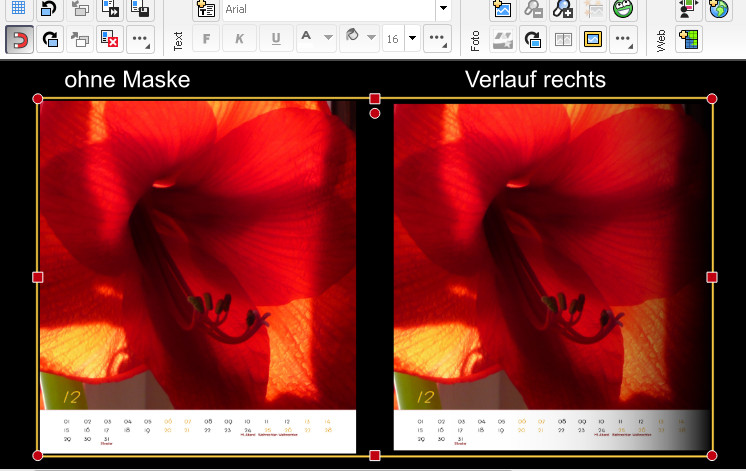Toggle italic K formatting

click(239, 39)
